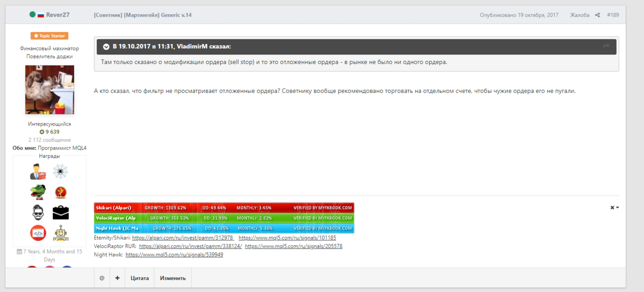Open the signature options X dropdown

(615, 207)
